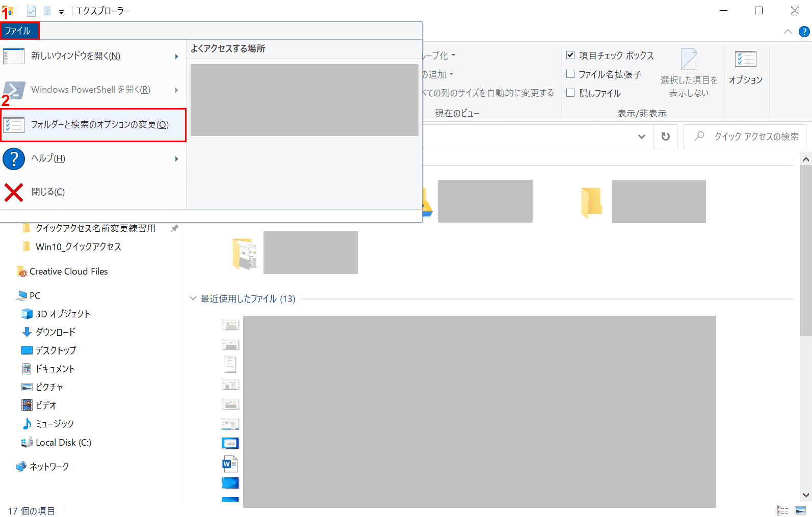The width and height of the screenshot is (812, 517).
Task: Open the オプション ribbon button
Action: [x=746, y=68]
